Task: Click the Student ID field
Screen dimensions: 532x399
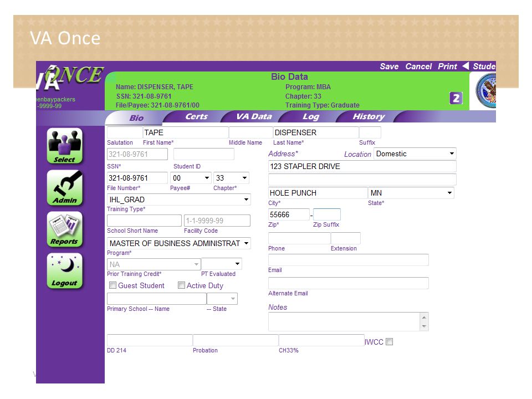Action: [203, 154]
